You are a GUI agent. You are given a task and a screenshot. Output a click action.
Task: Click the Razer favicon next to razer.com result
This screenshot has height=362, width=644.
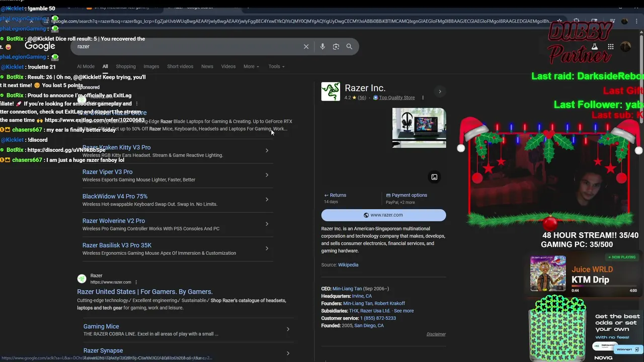82,279
